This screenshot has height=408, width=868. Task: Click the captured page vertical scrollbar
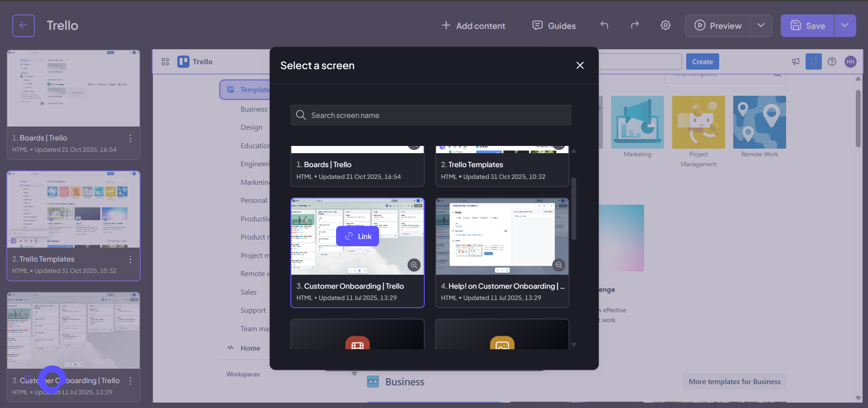pyautogui.click(x=858, y=118)
